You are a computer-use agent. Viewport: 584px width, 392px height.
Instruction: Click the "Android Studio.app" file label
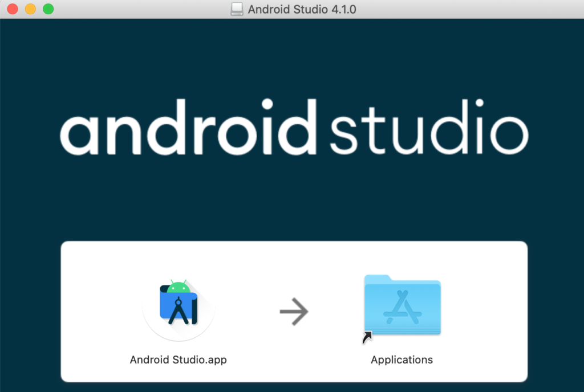(x=178, y=360)
